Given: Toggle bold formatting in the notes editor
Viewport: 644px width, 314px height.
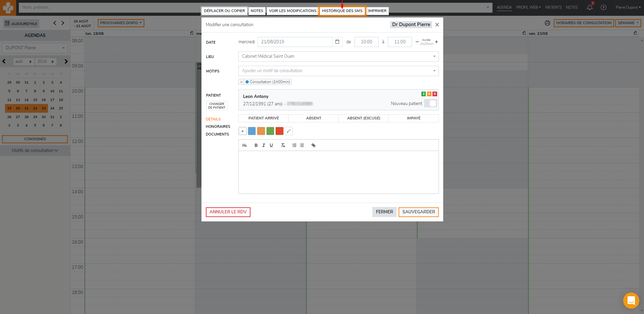Looking at the screenshot, I should [256, 145].
